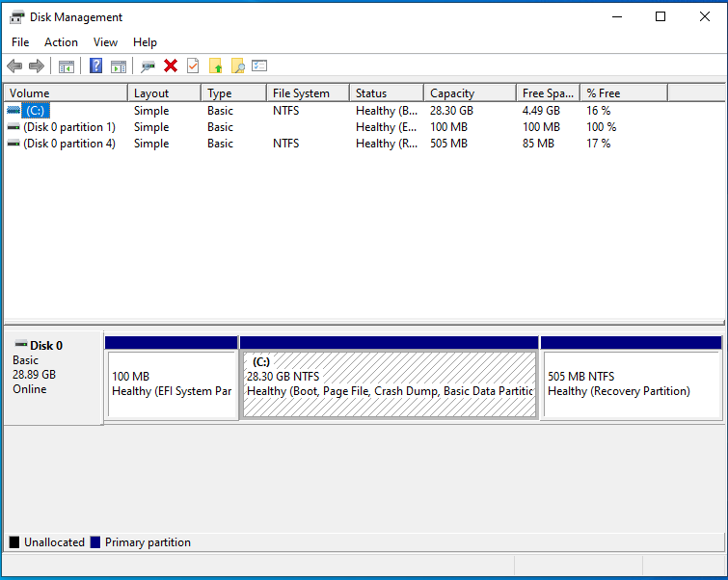Click the 85 MB free space cell

[538, 144]
